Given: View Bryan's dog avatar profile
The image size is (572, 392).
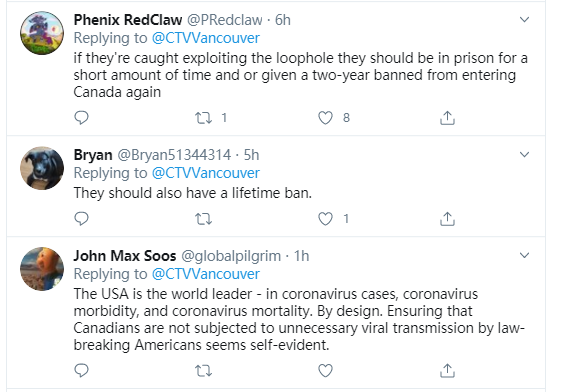Looking at the screenshot, I should tap(42, 168).
